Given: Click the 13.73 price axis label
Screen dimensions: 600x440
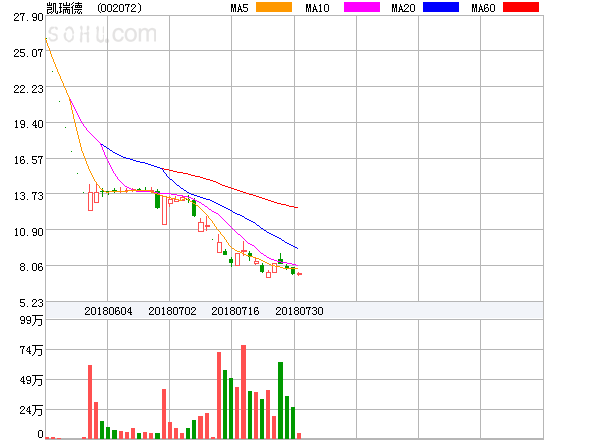Looking at the screenshot, I should pos(28,196).
